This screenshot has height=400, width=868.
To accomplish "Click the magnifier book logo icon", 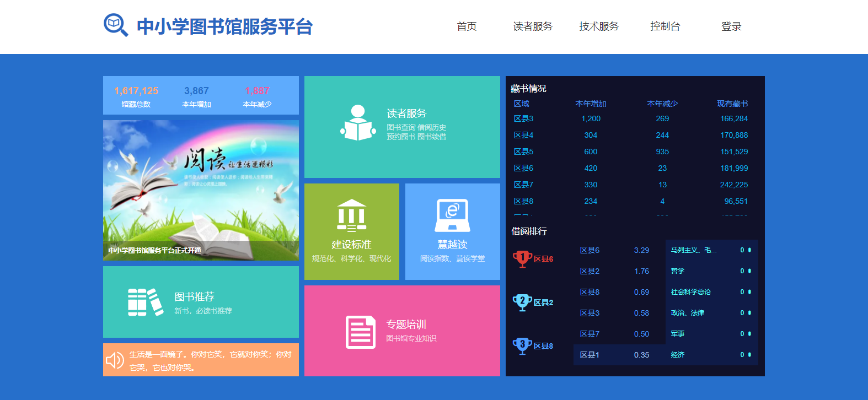I will [x=116, y=25].
